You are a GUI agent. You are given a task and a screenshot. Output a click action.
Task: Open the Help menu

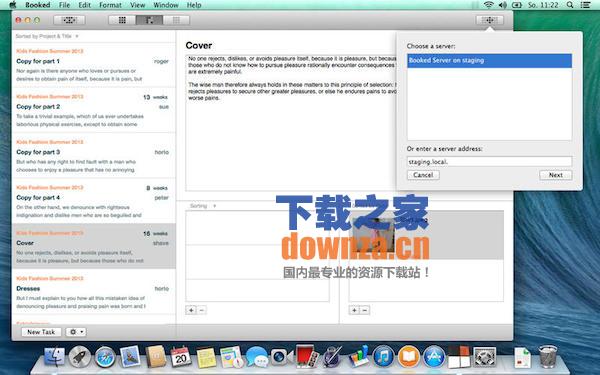tap(194, 5)
